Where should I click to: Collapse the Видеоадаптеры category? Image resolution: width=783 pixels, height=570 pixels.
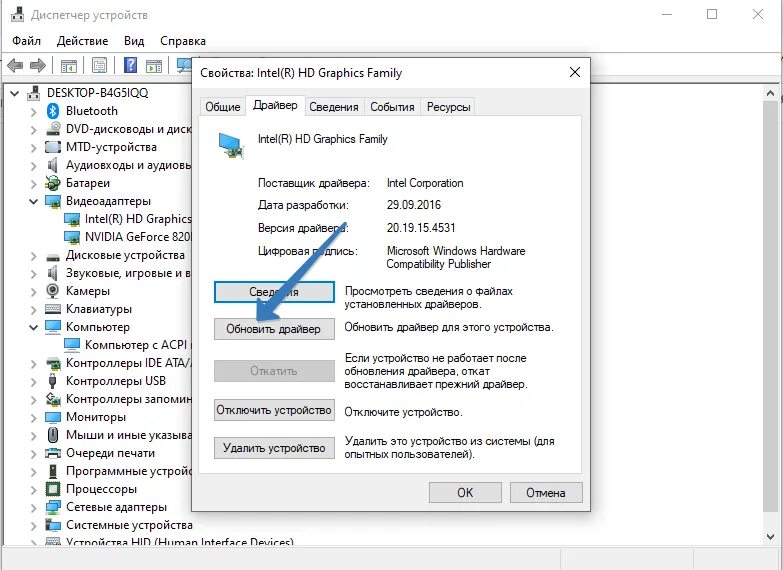point(33,201)
